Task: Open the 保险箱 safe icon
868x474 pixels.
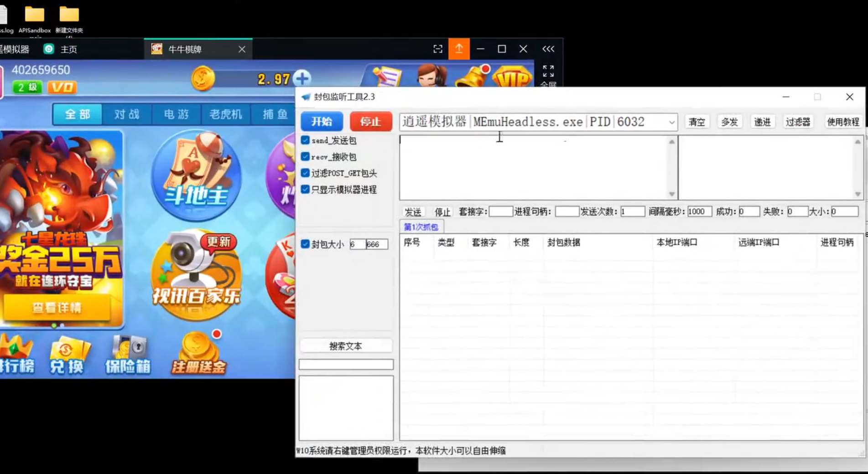Action: point(128,355)
